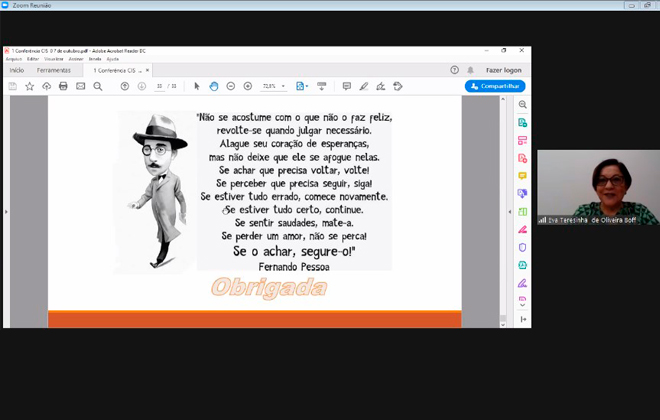Click the highlighter pen toolbar icon
This screenshot has width=660, height=420.
pyautogui.click(x=364, y=86)
